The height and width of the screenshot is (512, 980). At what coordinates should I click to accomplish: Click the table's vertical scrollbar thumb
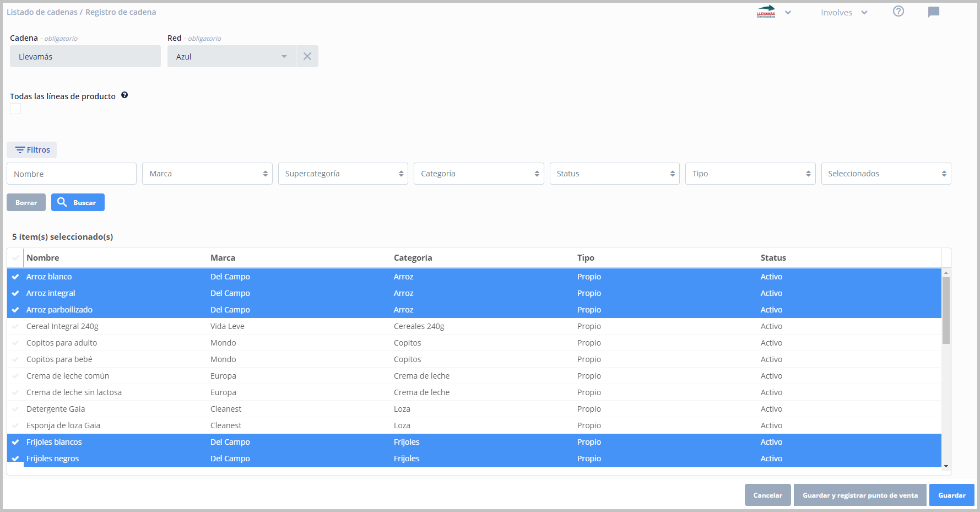[946, 310]
